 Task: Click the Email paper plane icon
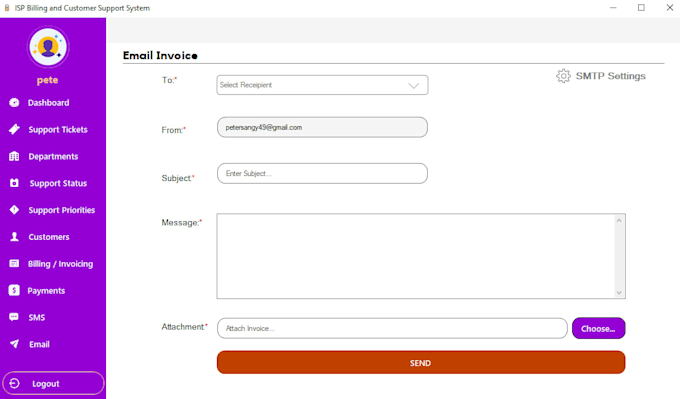pyautogui.click(x=14, y=344)
